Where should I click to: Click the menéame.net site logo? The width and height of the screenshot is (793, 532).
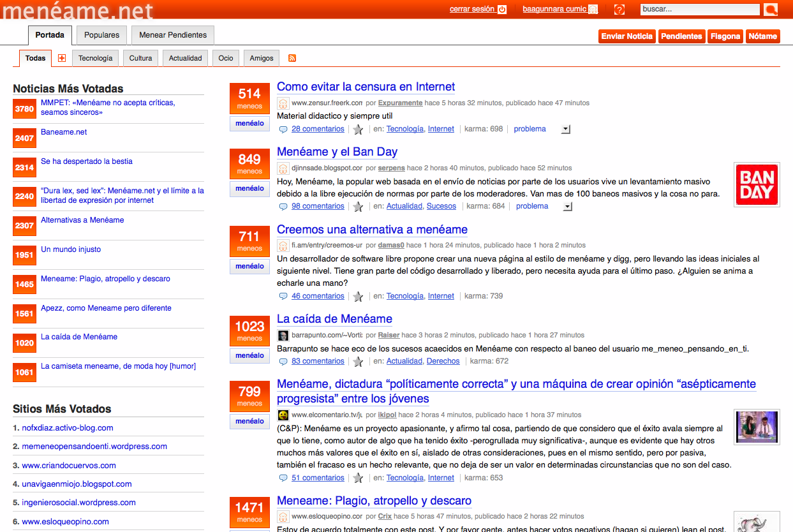coord(78,10)
